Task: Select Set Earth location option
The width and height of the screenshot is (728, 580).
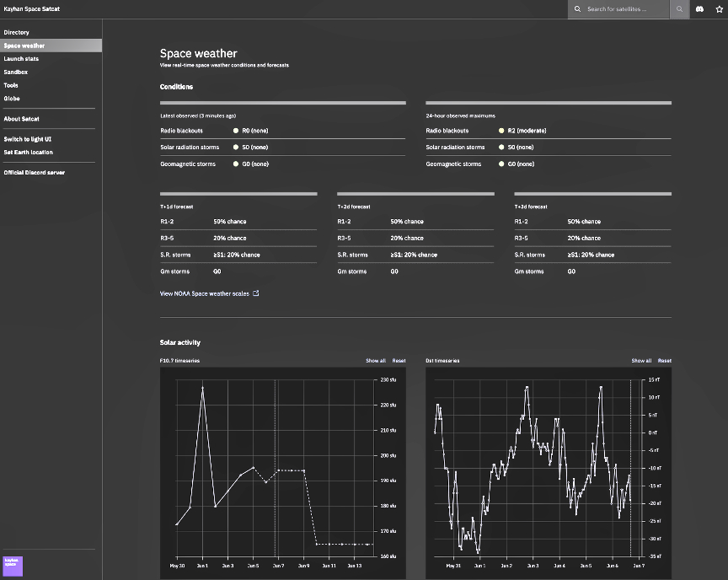Action: click(x=28, y=153)
